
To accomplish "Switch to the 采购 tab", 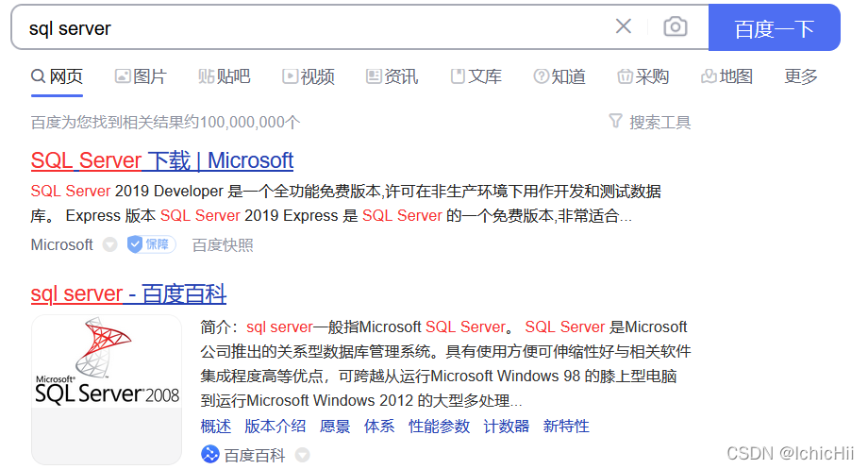I will (643, 76).
